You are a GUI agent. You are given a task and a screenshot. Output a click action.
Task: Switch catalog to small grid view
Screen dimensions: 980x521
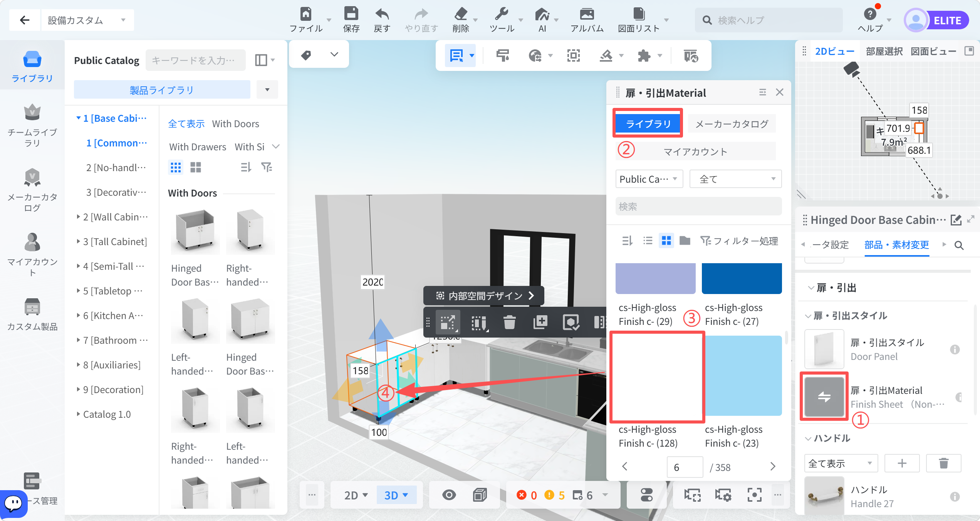tap(176, 167)
